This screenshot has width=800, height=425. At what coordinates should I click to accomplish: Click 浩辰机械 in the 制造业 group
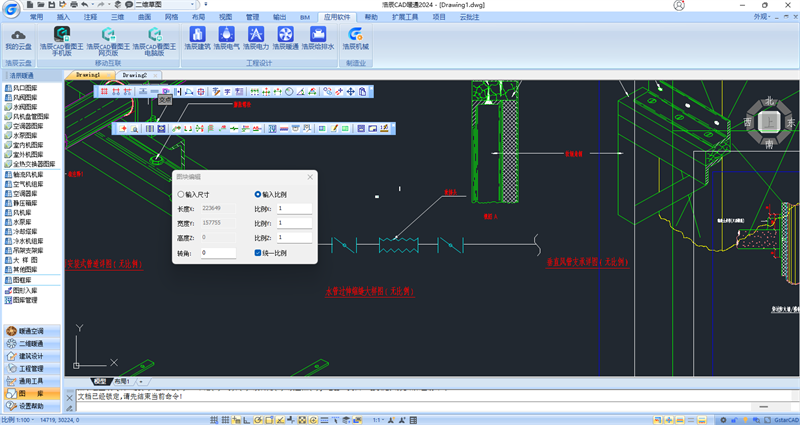click(356, 38)
